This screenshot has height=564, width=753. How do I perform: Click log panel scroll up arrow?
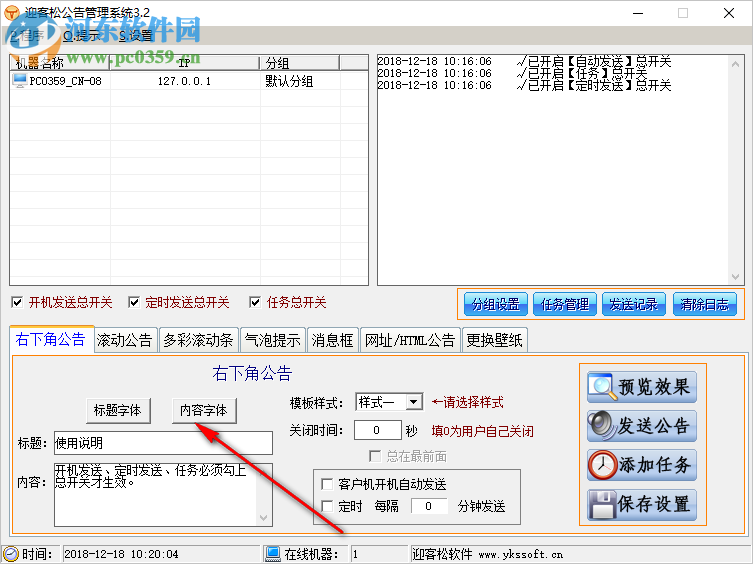pyautogui.click(x=735, y=64)
